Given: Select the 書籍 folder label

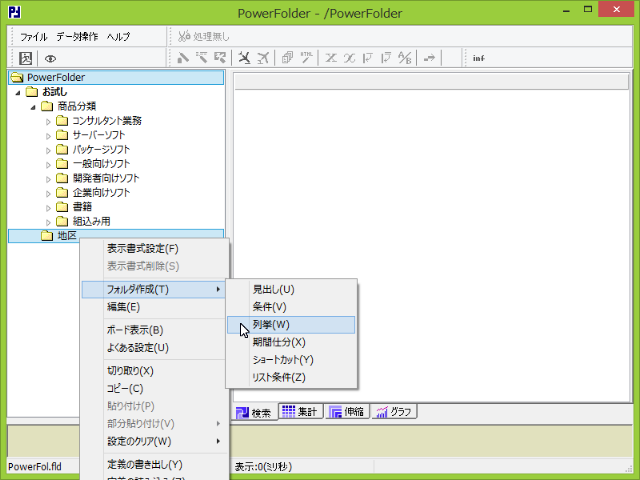Looking at the screenshot, I should coord(82,207).
